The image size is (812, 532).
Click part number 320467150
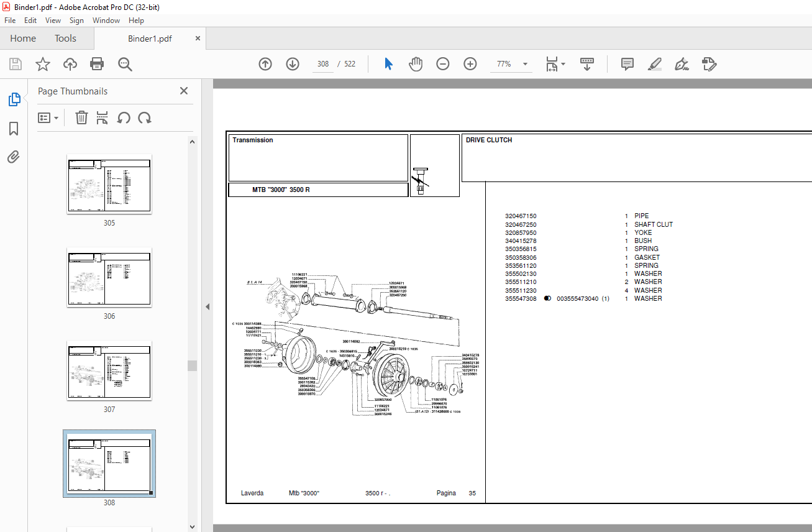click(521, 216)
